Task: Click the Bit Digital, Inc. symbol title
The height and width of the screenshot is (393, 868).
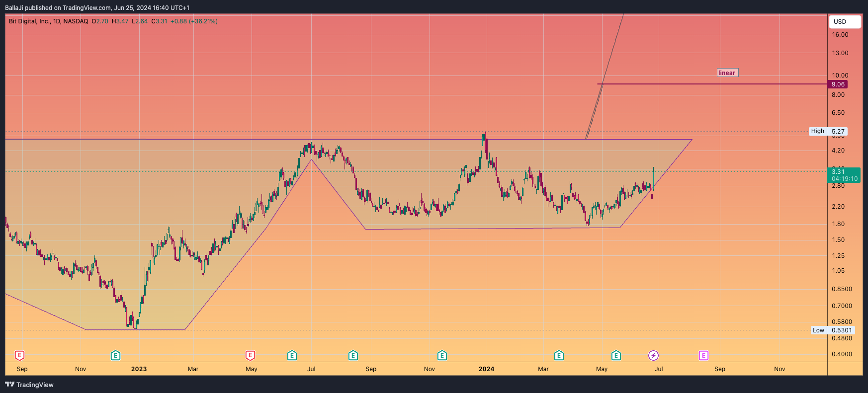Action: click(48, 21)
